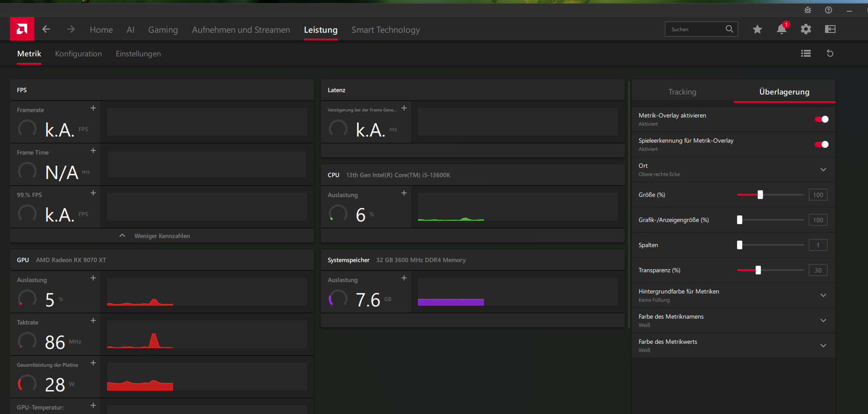Open settings gear icon
Viewport: 868px width, 414px height.
coord(806,29)
